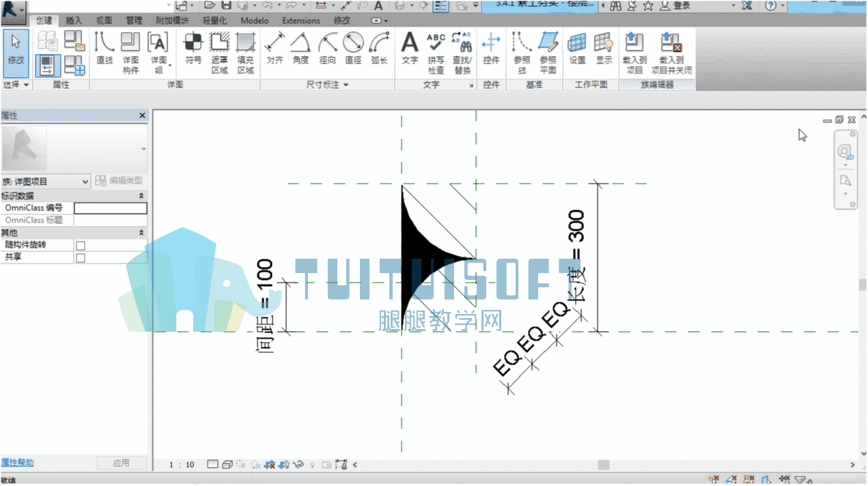Open the 族: 详图项目 family dropdown

45,182
